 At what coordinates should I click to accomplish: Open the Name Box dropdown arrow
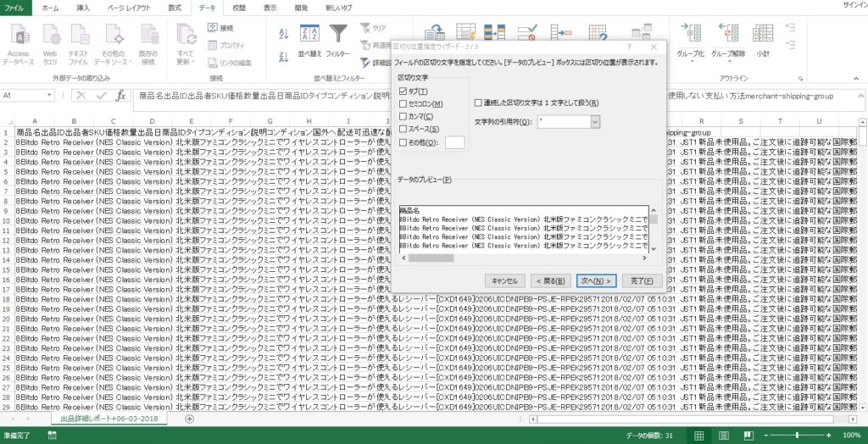tap(49, 96)
